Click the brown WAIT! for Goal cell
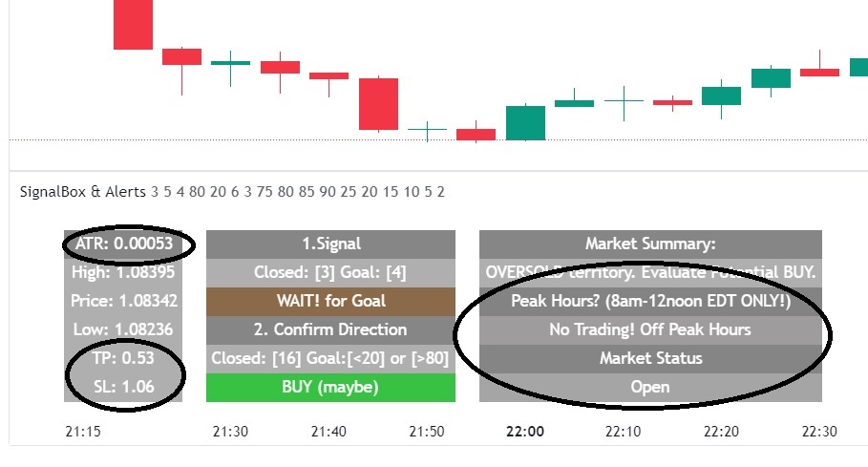Image resolution: width=868 pixels, height=467 pixels. pyautogui.click(x=330, y=301)
